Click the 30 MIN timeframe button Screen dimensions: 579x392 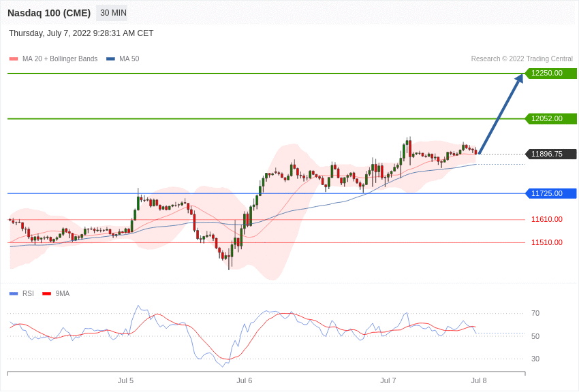pos(113,13)
